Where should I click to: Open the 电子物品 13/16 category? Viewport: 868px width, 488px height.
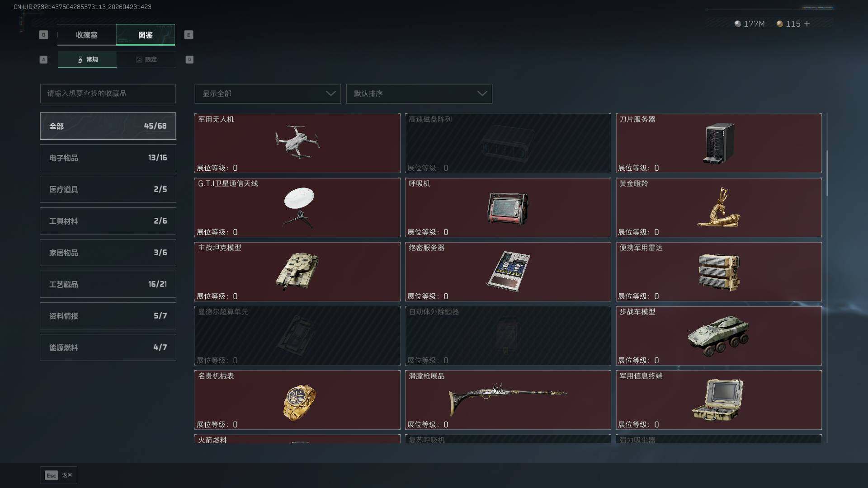[108, 158]
